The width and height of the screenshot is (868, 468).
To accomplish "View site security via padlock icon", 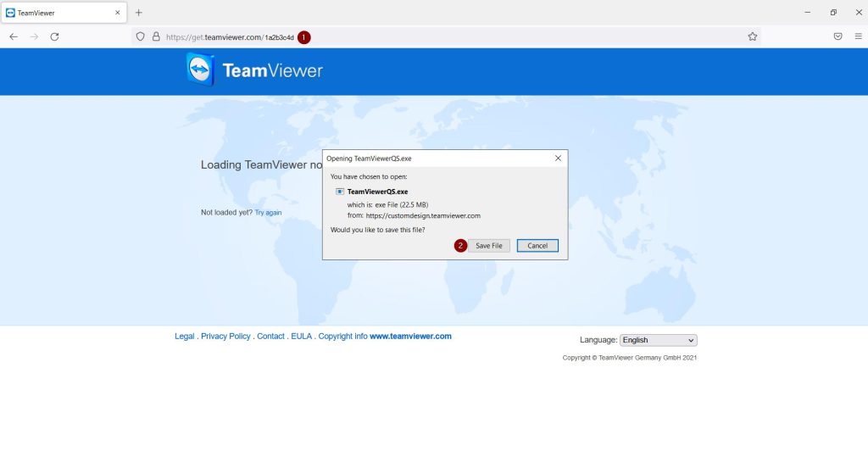I will [156, 36].
